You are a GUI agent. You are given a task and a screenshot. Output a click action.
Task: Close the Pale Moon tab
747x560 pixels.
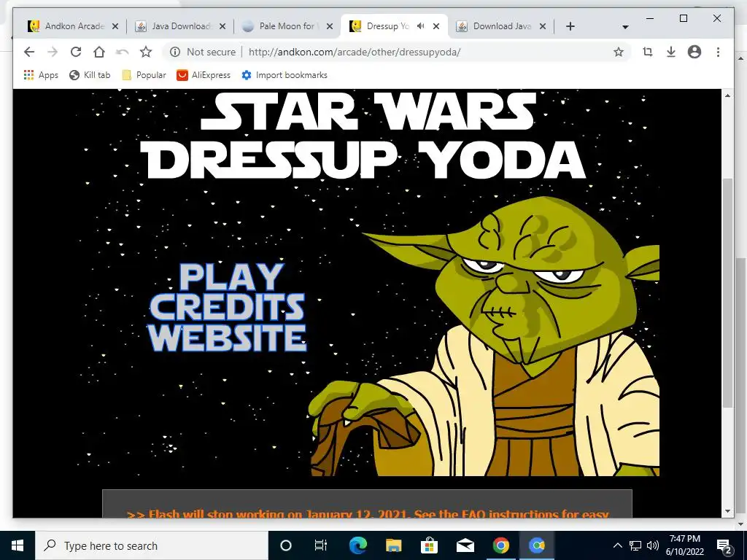(x=330, y=26)
